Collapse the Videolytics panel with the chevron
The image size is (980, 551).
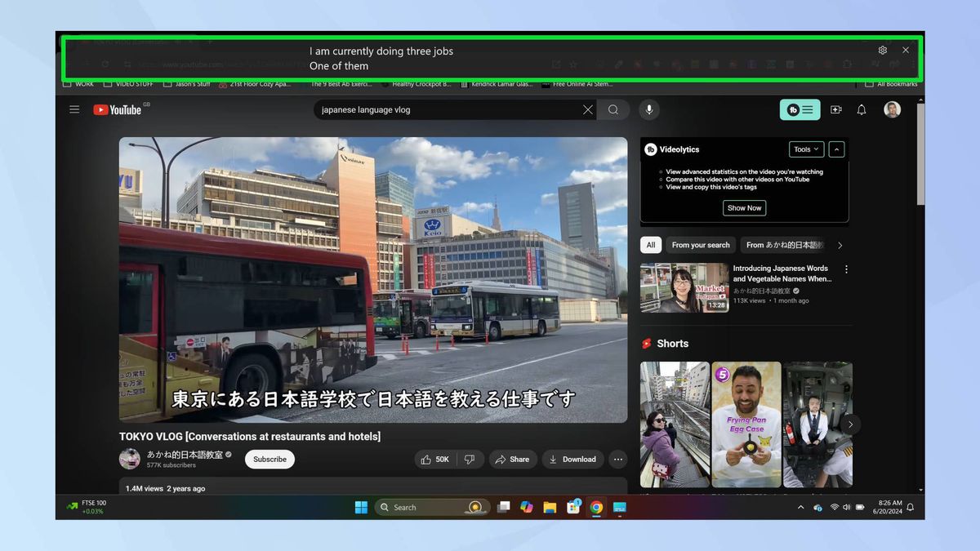(x=836, y=149)
